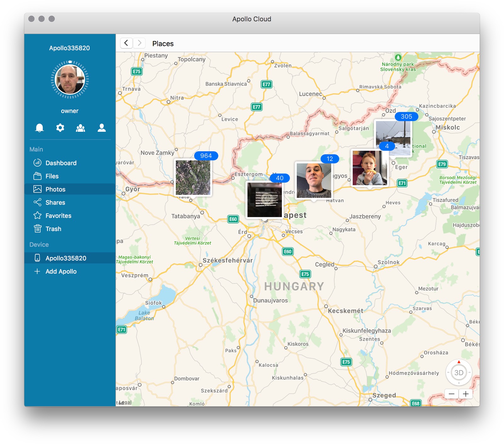Viewport: 504px width, 444px height.
Task: Open the 12 photos cluster selfie thumbnail
Action: (x=314, y=180)
